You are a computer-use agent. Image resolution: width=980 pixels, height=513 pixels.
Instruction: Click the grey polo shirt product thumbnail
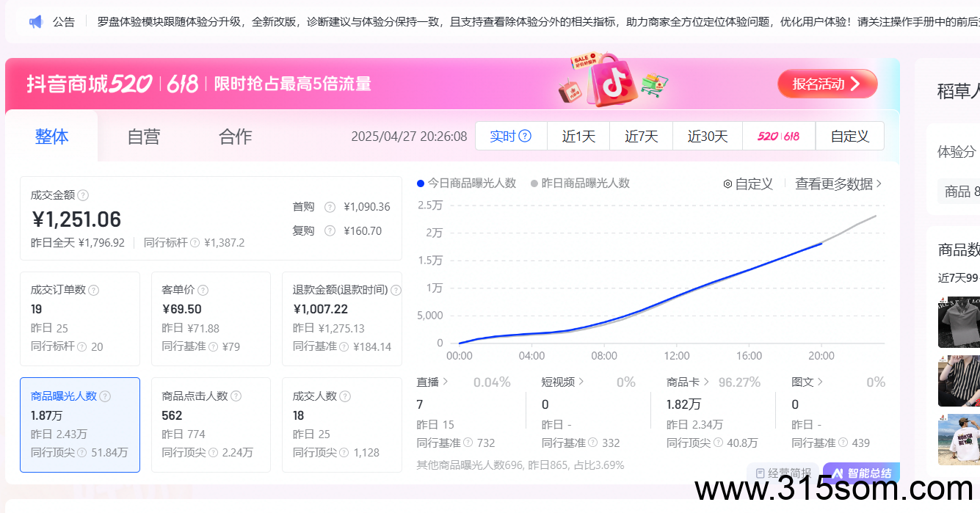coord(959,322)
